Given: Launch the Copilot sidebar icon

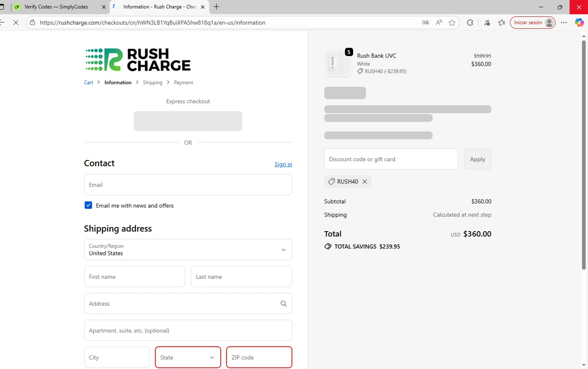Looking at the screenshot, I should pyautogui.click(x=579, y=23).
